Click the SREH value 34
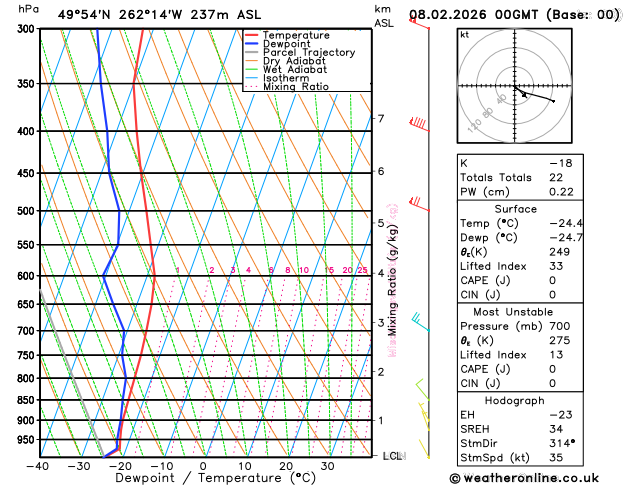The image size is (629, 486). coord(556,429)
